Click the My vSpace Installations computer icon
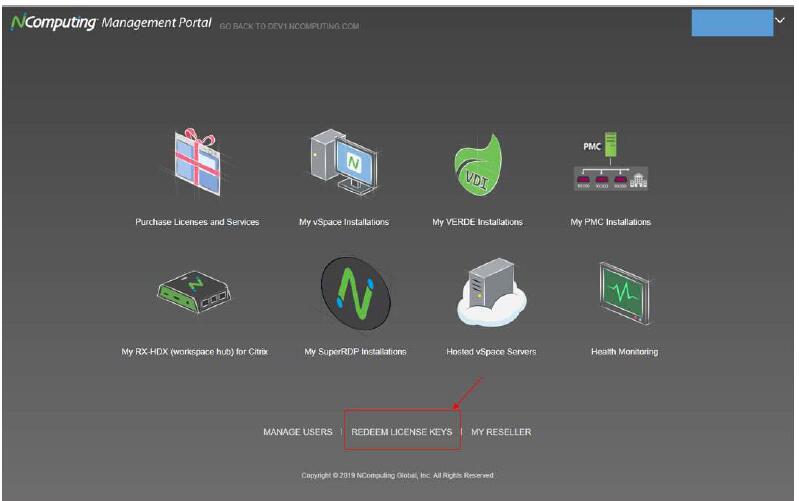 click(343, 165)
